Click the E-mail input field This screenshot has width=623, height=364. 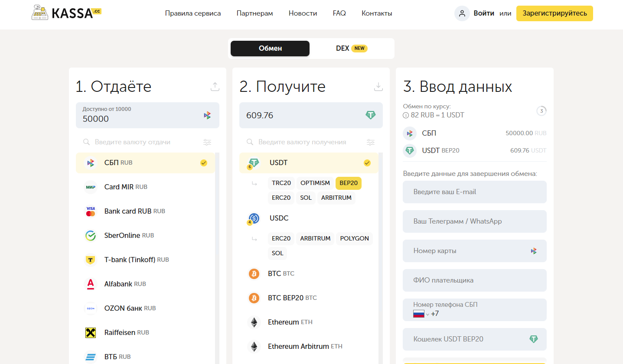(474, 192)
